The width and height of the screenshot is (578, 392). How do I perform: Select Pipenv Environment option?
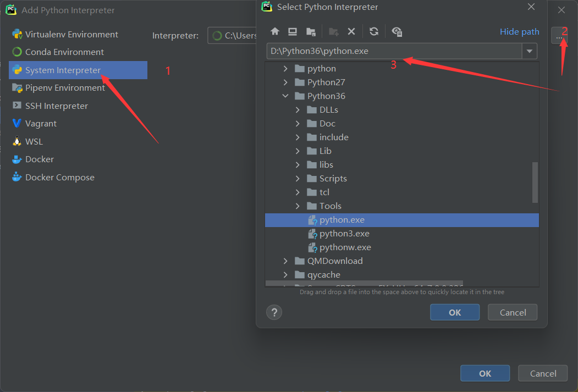(78, 87)
